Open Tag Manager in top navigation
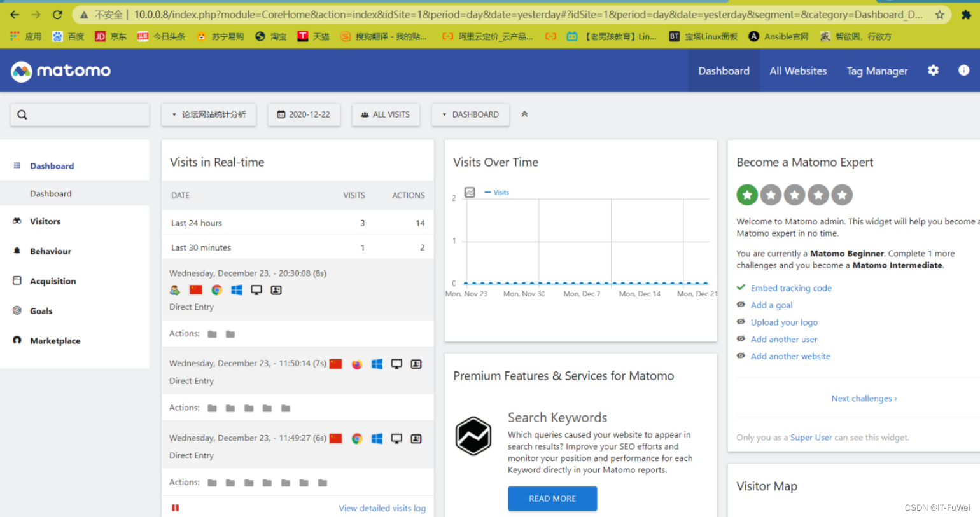 [x=877, y=71]
